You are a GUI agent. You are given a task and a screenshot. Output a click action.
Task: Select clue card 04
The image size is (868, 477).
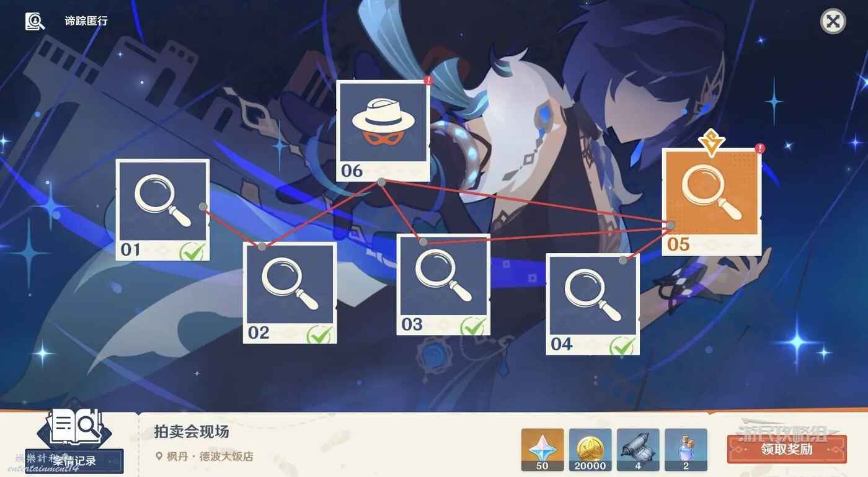pyautogui.click(x=593, y=304)
